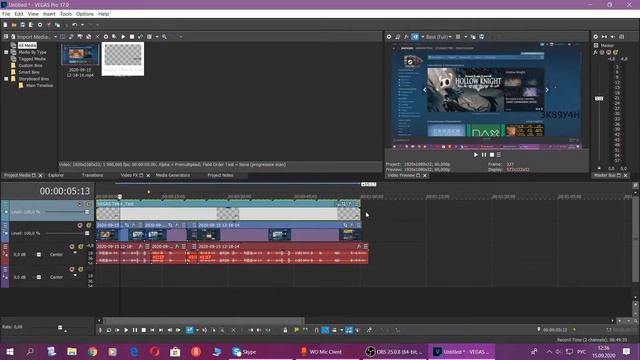640x360 pixels.
Task: Click the VEGAS Titles & Text timeline event
Action: click(228, 211)
